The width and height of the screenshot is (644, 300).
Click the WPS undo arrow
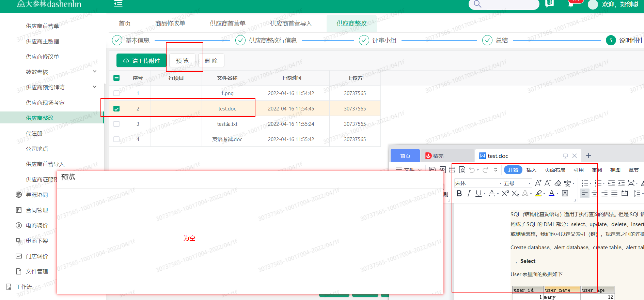[x=472, y=170]
